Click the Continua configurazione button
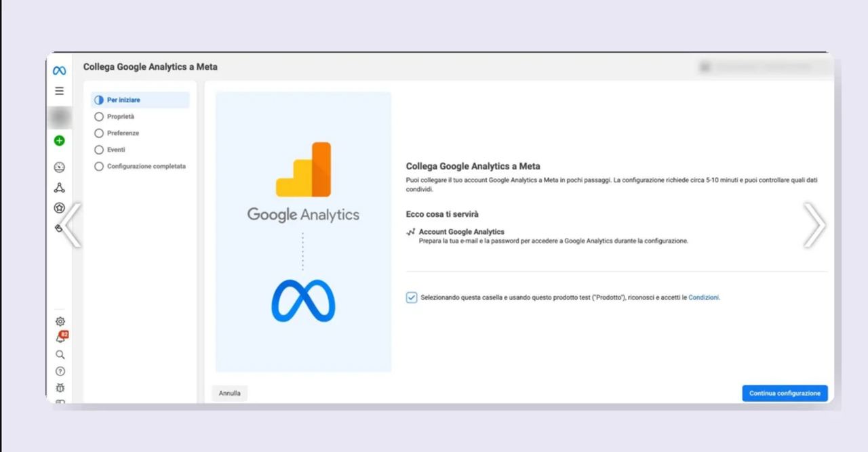 pyautogui.click(x=785, y=393)
